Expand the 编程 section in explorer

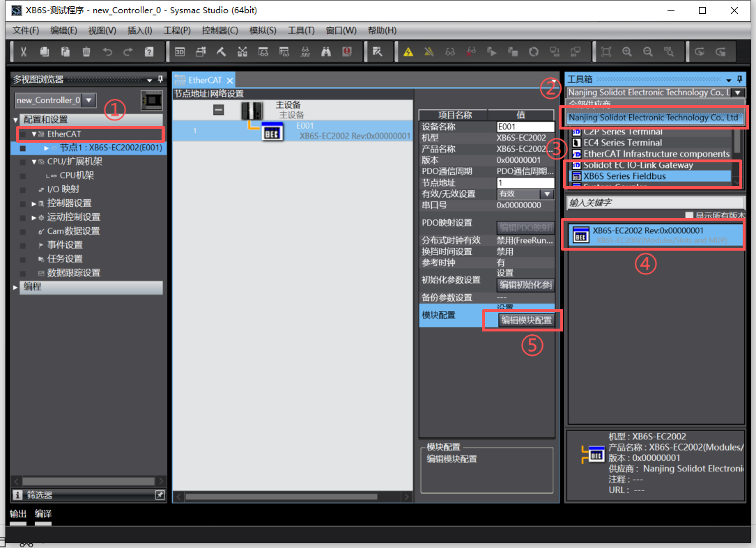coord(16,287)
